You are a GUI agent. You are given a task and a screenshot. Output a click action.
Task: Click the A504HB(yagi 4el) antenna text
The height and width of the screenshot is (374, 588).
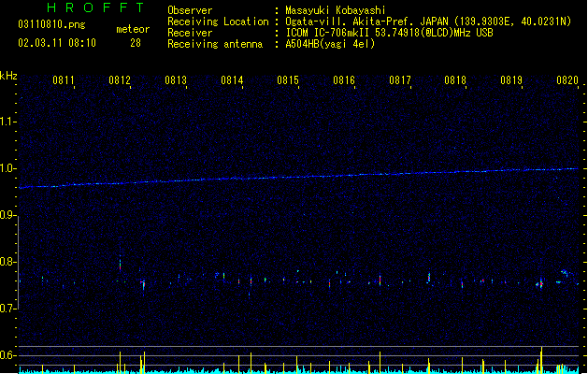click(x=330, y=44)
